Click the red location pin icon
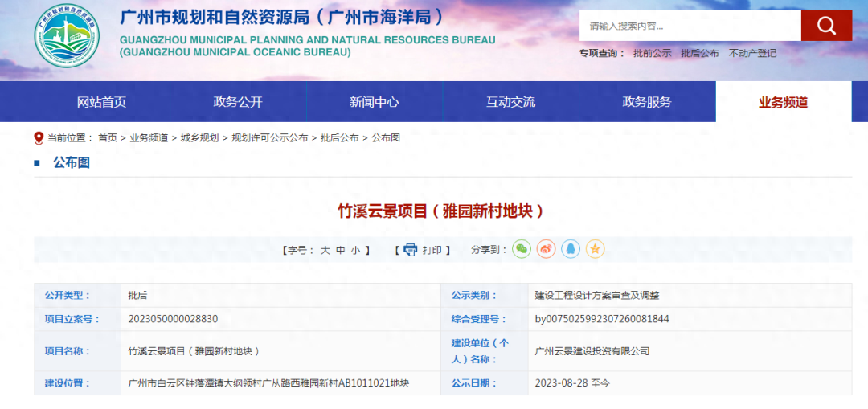868x409 pixels. 39,138
